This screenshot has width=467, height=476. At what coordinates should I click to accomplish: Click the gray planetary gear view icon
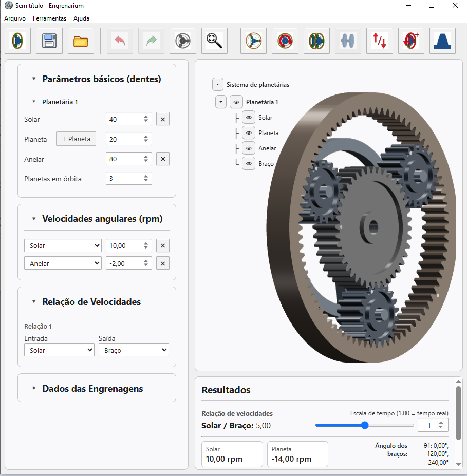tap(183, 41)
